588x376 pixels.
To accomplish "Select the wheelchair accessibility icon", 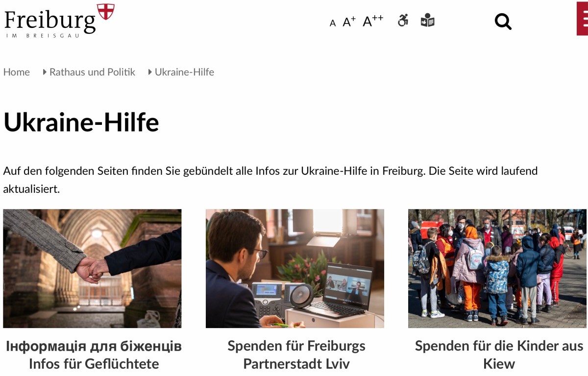I will pos(403,21).
